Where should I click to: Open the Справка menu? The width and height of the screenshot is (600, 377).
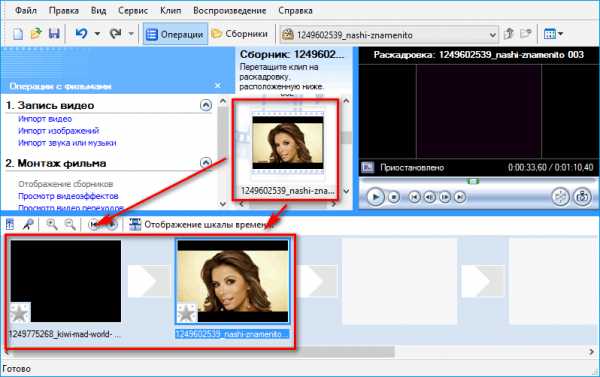point(295,10)
